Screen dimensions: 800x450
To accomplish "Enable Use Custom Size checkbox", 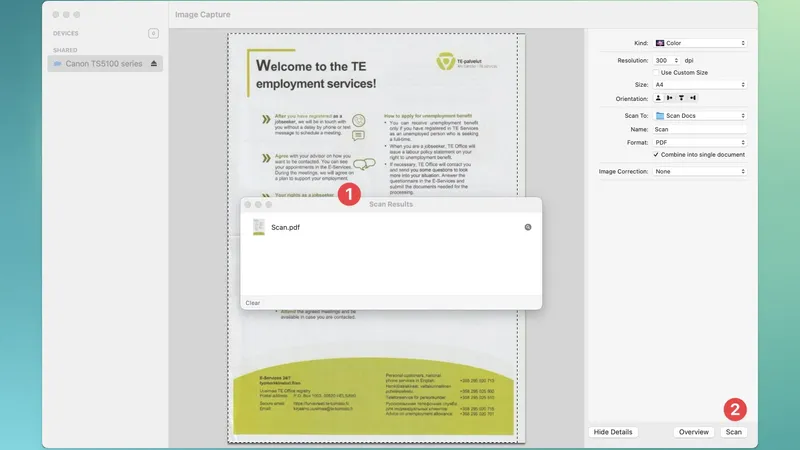I will click(656, 72).
